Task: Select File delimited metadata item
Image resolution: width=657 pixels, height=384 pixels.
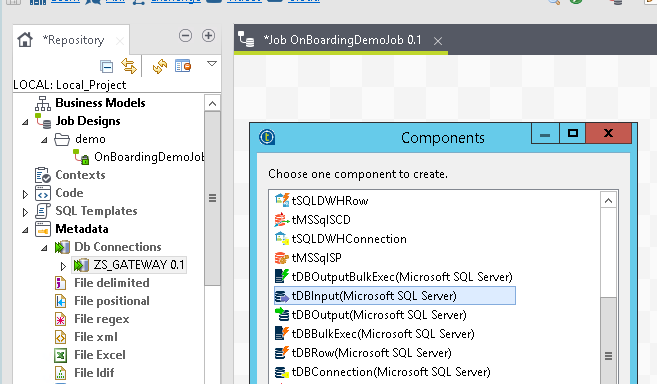Action: [112, 283]
